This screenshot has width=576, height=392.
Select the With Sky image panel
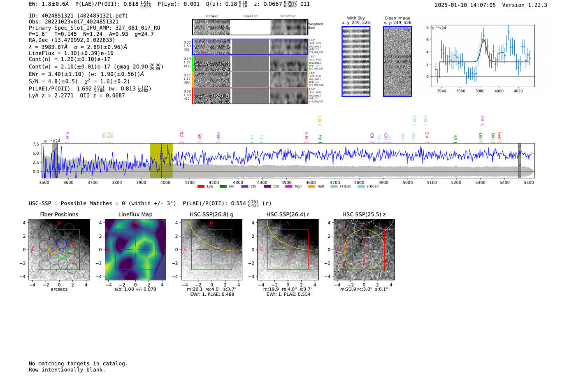356,61
